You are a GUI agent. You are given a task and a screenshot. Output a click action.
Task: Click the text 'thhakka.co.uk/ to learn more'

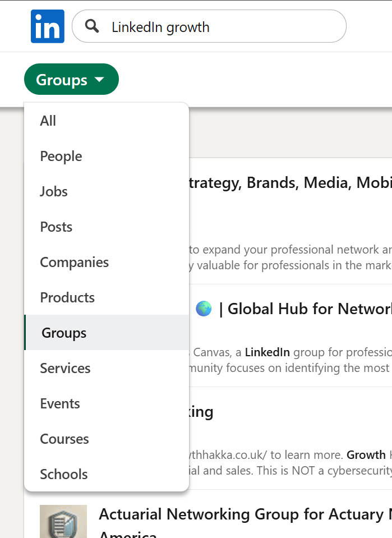click(x=266, y=455)
